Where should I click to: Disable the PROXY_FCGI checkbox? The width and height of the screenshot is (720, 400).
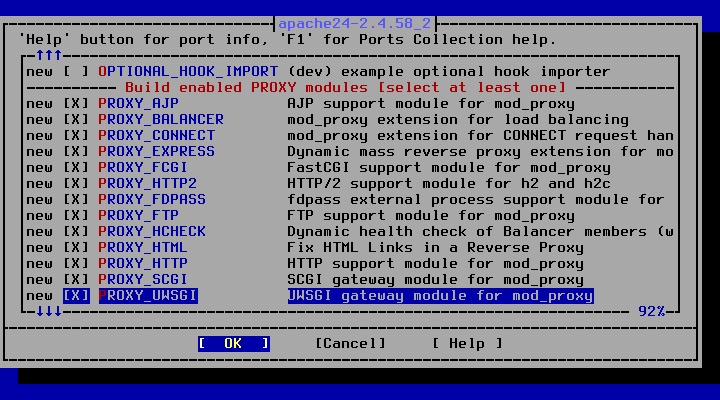pos(76,168)
